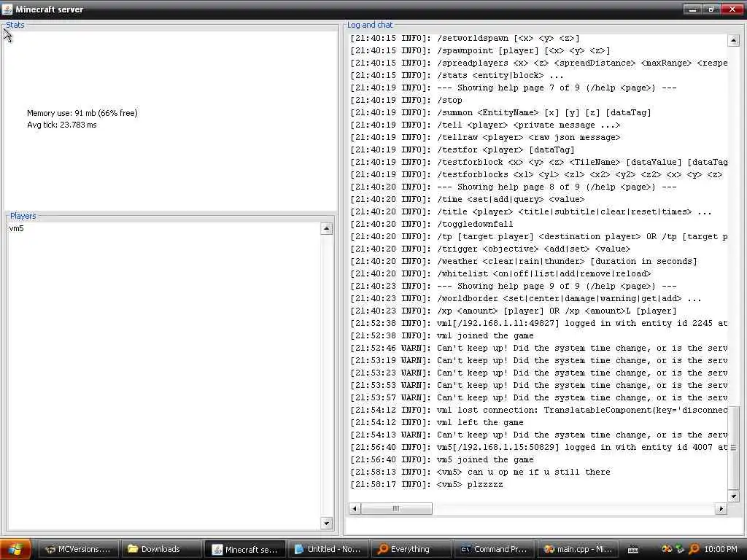
Task: Select player vm5 in Players list
Action: click(x=17, y=228)
